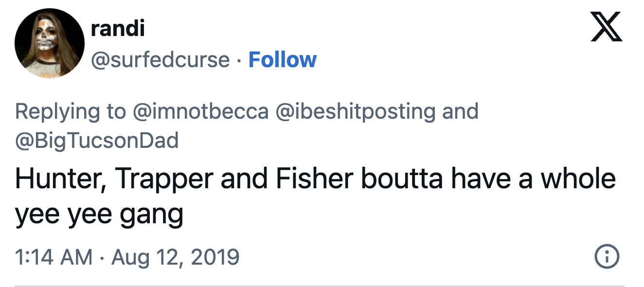Image resolution: width=644 pixels, height=287 pixels.
Task: Go to the @ibeshitposting profile mention
Action: (356, 111)
